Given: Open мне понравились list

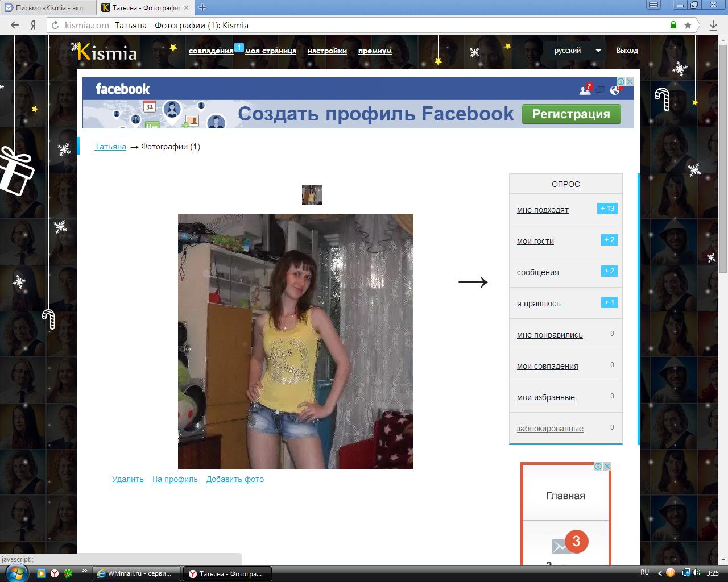Looking at the screenshot, I should coord(550,335).
